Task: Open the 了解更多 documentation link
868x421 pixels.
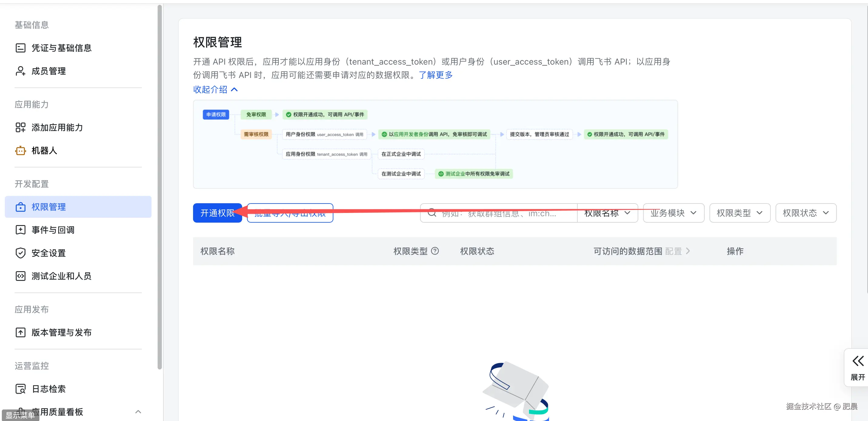Action: [x=436, y=75]
